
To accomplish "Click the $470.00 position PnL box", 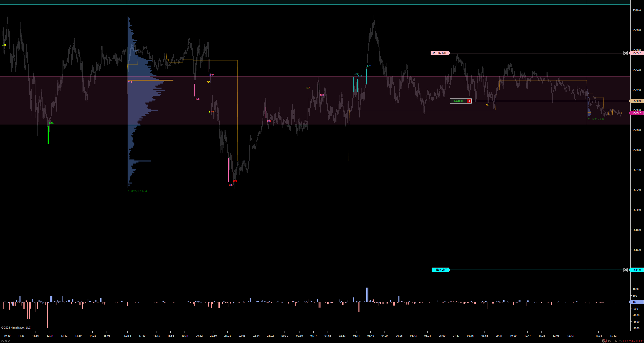I will pyautogui.click(x=458, y=101).
